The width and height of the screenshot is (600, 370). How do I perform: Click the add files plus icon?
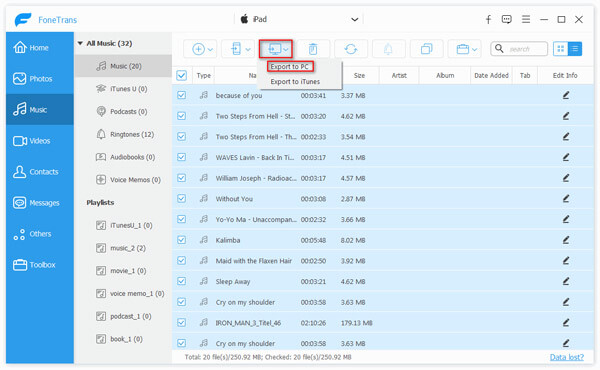(x=198, y=49)
